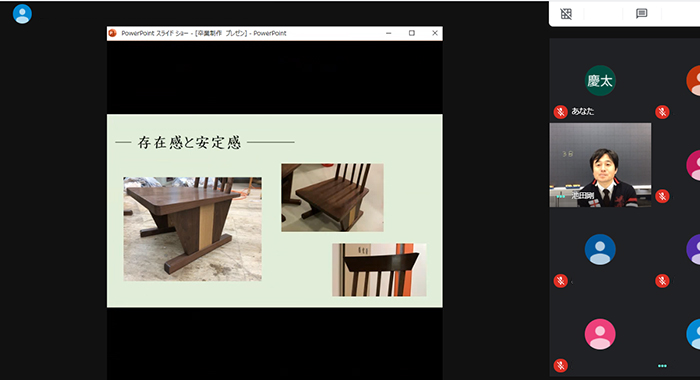Click the muted mic under the dark blue avatar
Screen dimensions: 700x380
tap(561, 280)
